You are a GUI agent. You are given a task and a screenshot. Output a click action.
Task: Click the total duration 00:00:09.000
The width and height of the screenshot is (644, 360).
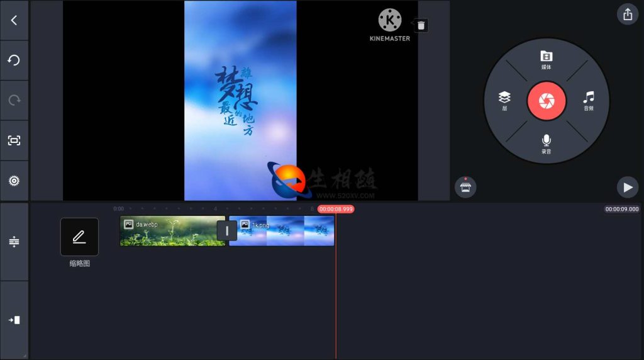pos(622,209)
